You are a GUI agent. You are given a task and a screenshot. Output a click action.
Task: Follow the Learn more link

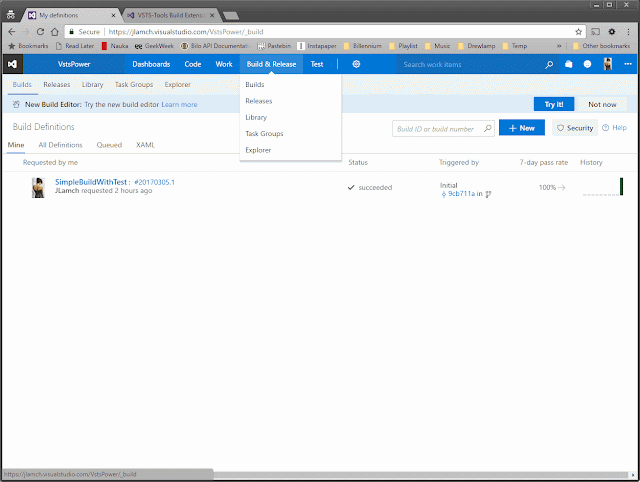point(179,104)
